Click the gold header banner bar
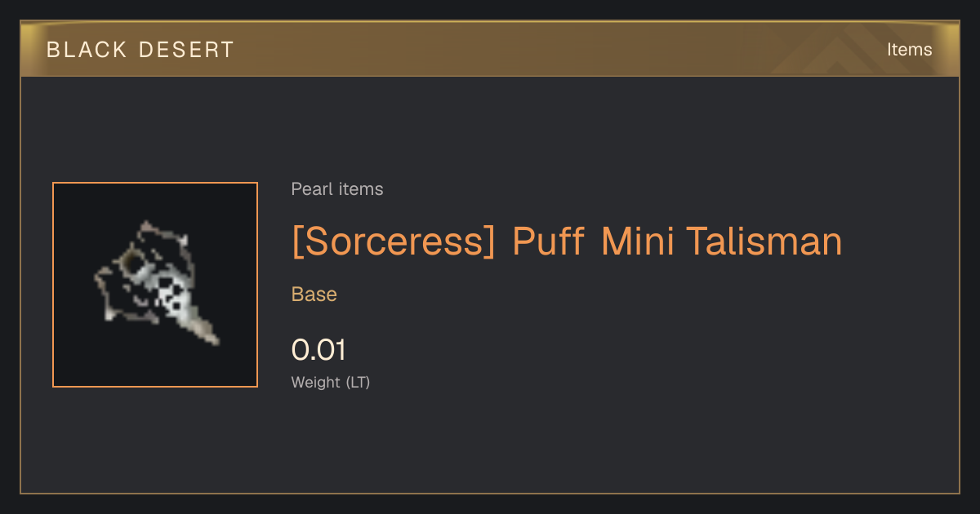The height and width of the screenshot is (514, 980). [490, 50]
